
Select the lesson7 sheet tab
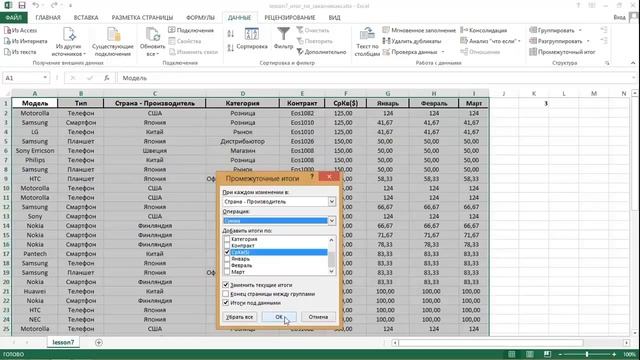(x=63, y=342)
